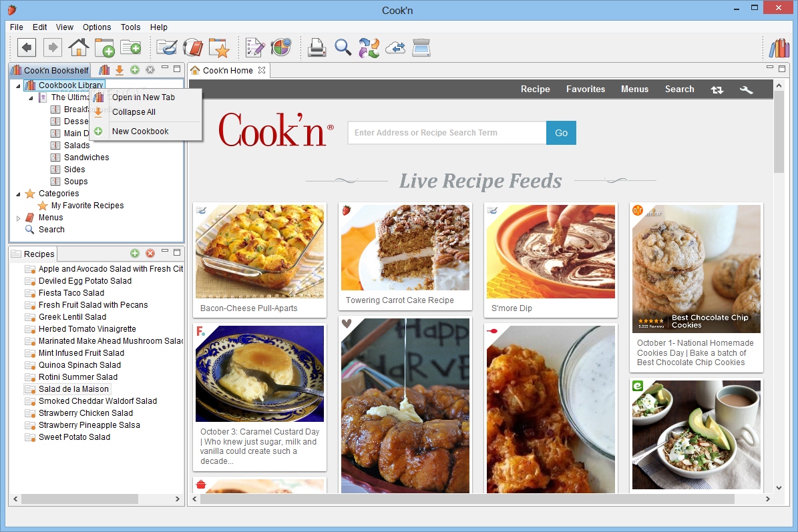This screenshot has height=532, width=798.
Task: Choose Open in New Tab from context menu
Action: 146,97
